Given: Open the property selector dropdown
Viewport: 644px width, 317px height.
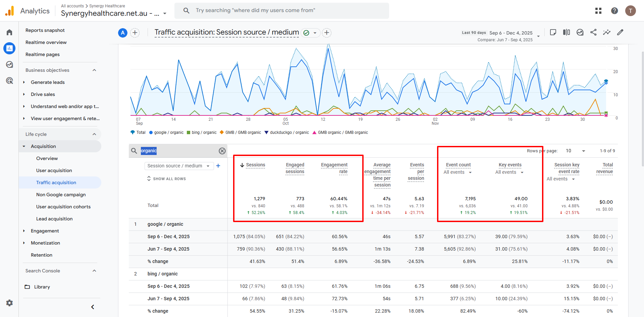Looking at the screenshot, I should coord(165,13).
